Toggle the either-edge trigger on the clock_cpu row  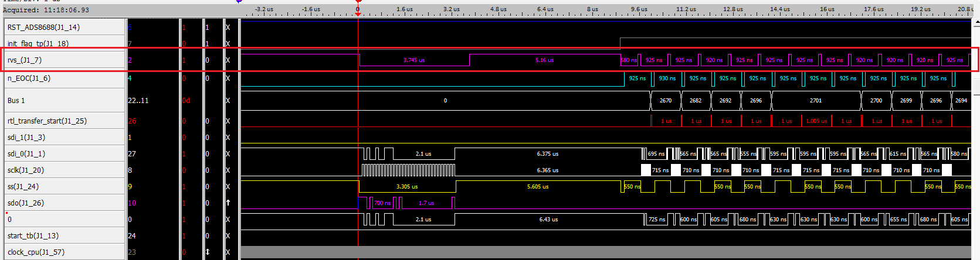coord(207,252)
